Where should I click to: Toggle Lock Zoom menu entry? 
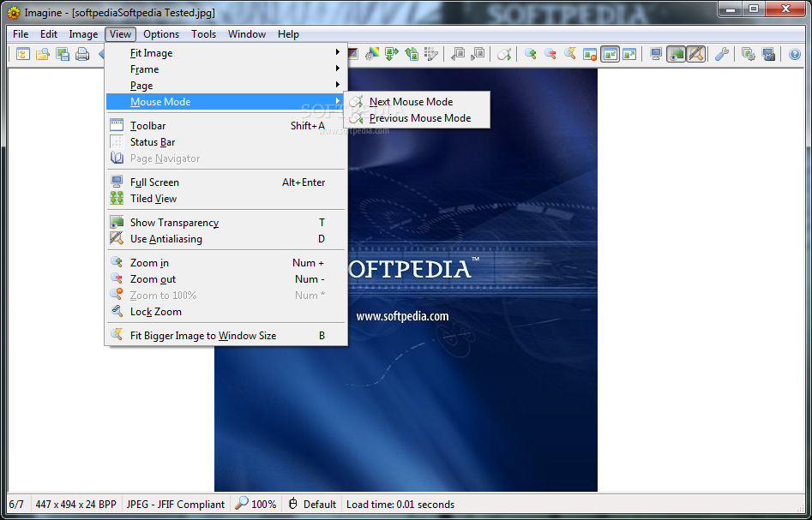click(226, 312)
